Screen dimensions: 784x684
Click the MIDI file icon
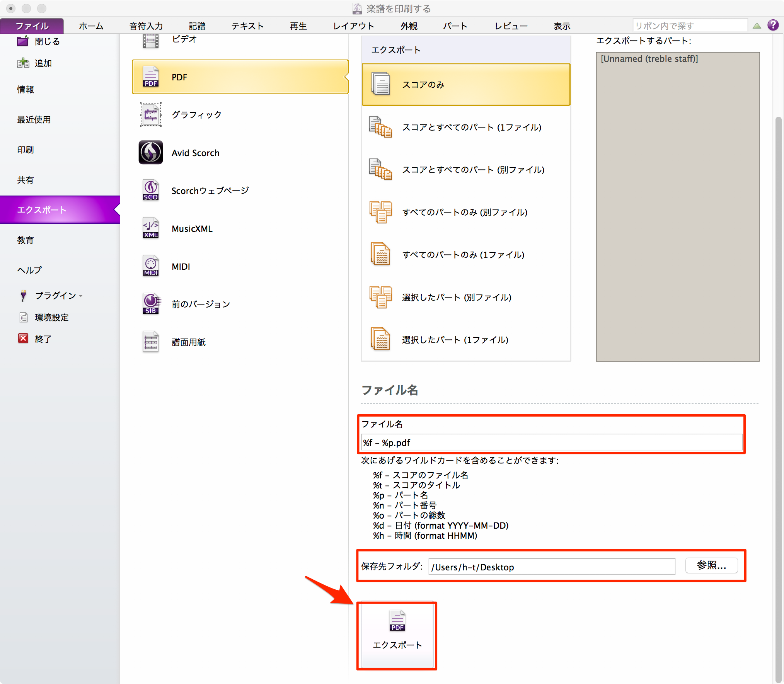[151, 266]
